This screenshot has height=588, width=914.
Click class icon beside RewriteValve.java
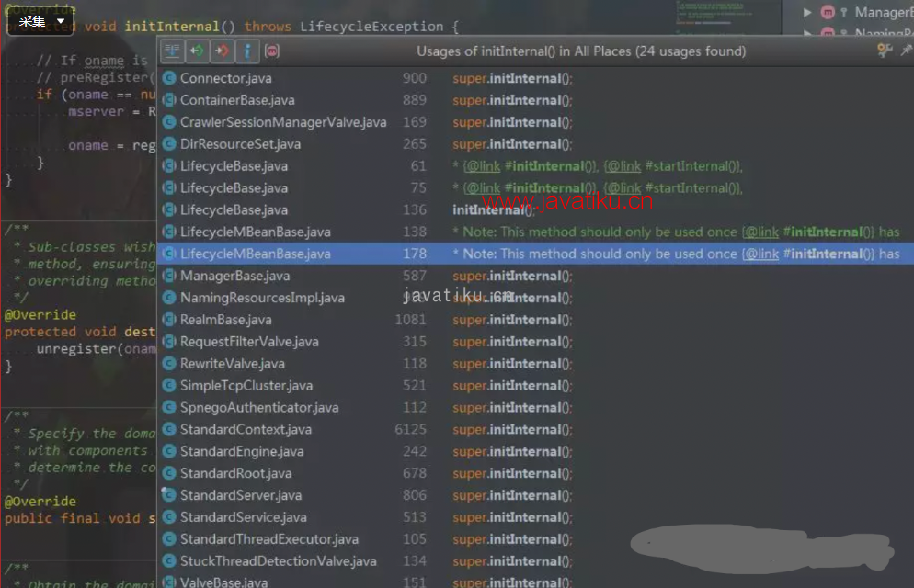(x=169, y=363)
